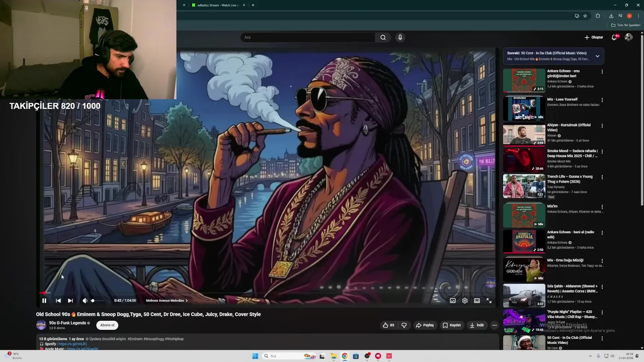The image size is (644, 362).
Task: Dislike the video
Action: 404,325
